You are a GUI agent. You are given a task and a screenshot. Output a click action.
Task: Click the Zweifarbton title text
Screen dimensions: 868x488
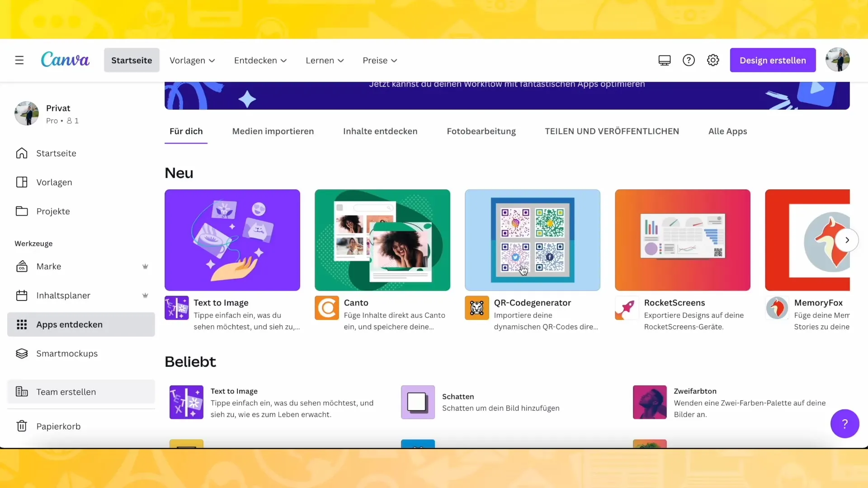(x=695, y=391)
